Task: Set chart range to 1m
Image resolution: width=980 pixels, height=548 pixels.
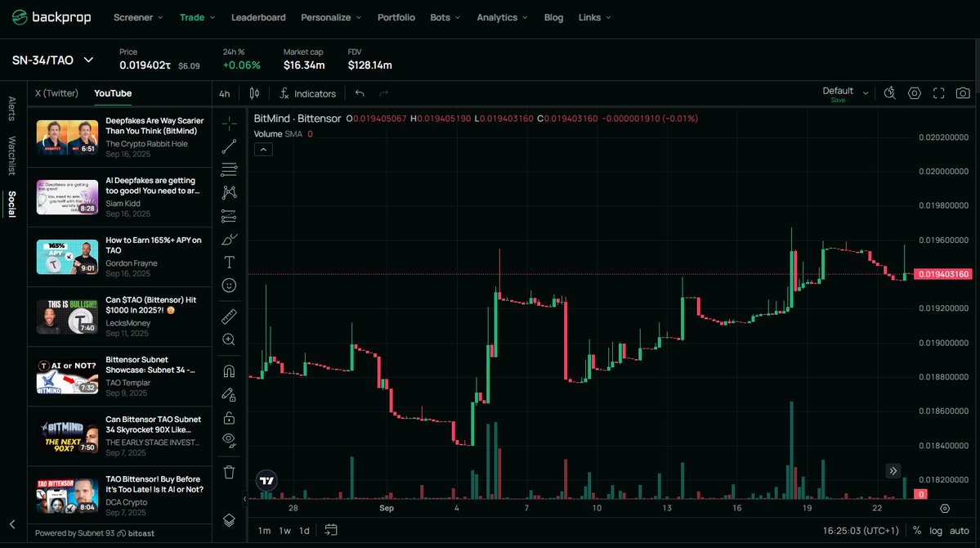Action: point(264,531)
